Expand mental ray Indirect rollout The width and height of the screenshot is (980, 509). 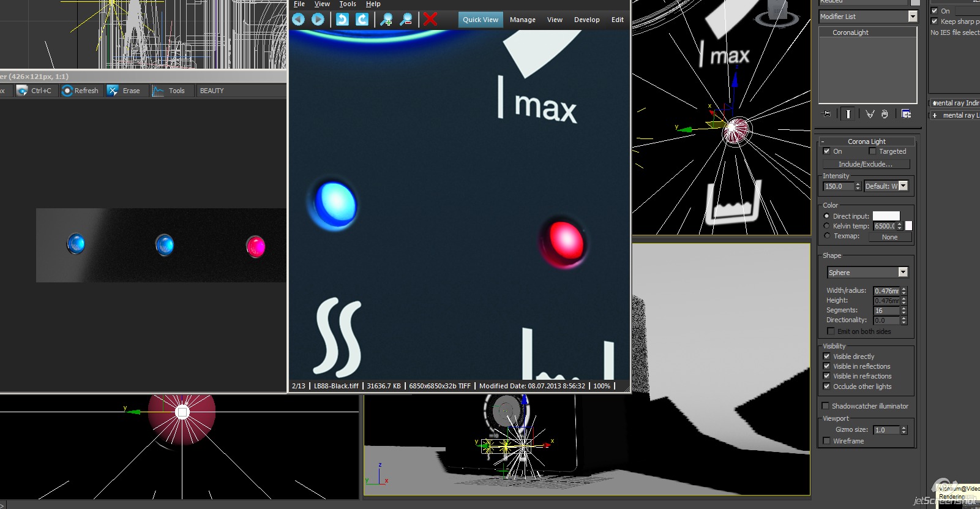[x=955, y=103]
